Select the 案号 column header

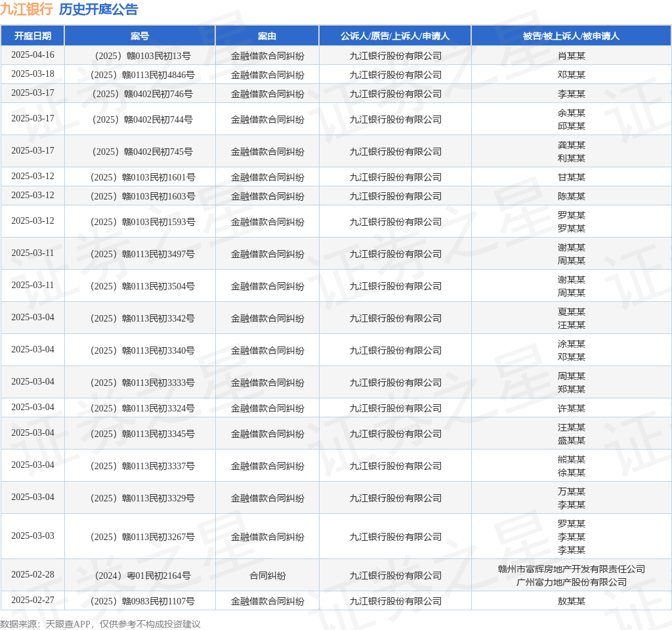point(140,36)
